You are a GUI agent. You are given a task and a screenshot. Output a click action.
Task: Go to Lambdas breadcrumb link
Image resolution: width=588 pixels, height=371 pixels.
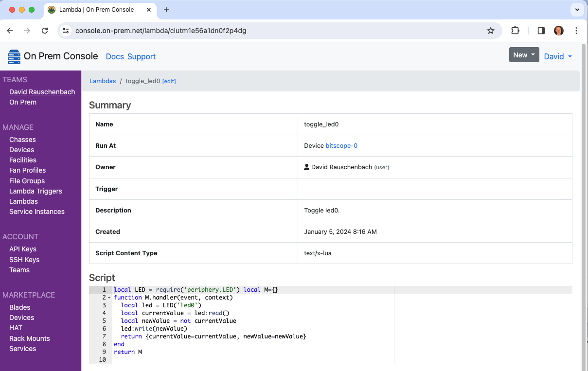tap(103, 81)
